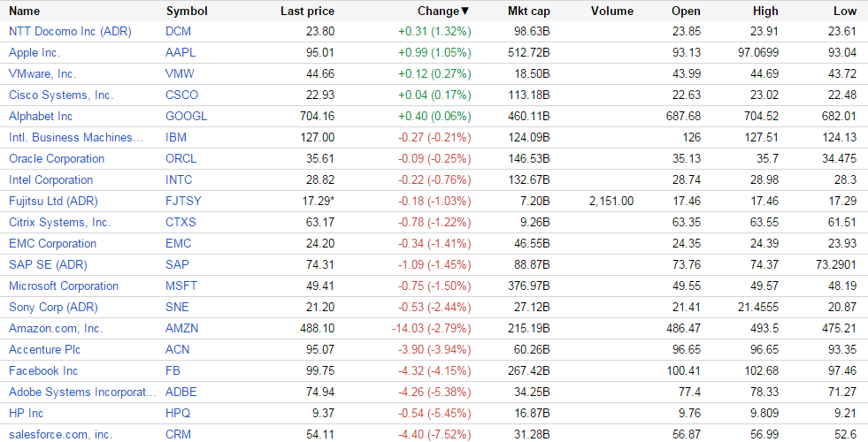Sort by the Volume column header
The image size is (868, 442).
(x=612, y=11)
